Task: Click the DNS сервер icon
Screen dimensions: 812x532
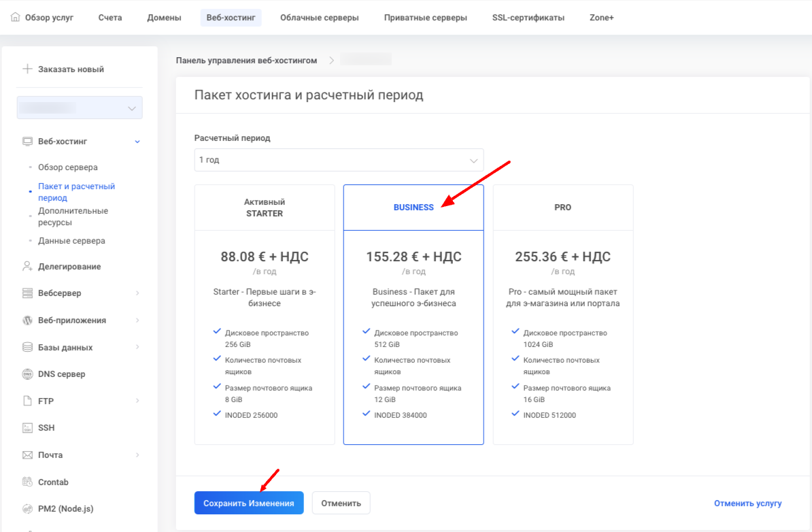Action: 28,374
